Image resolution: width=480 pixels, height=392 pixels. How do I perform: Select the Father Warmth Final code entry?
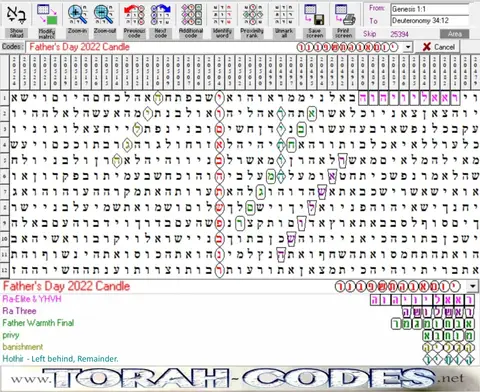(x=38, y=323)
